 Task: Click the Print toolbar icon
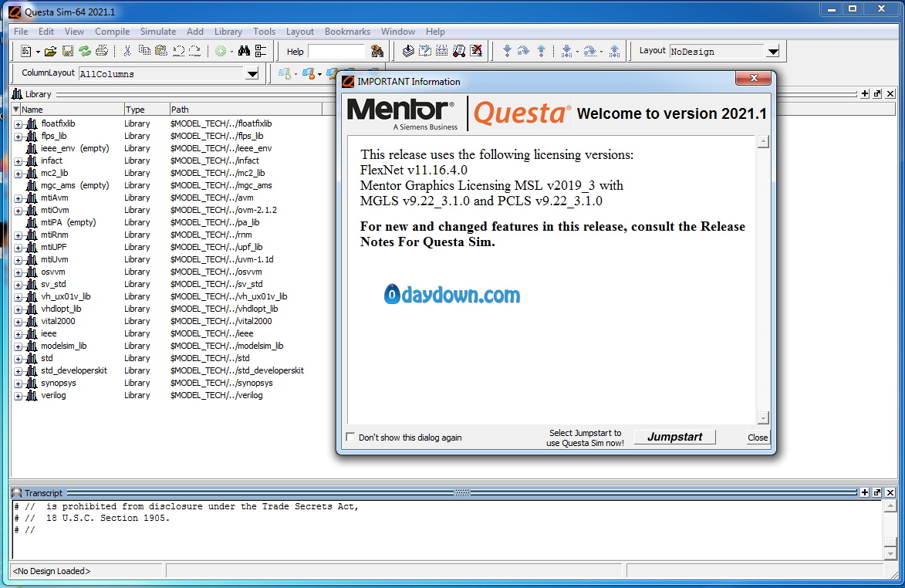102,52
